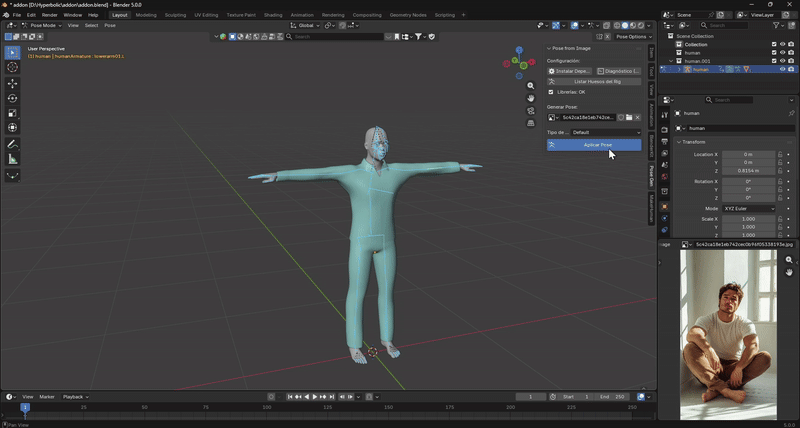Viewport: 800px width, 428px height.
Task: Toggle exclude checkbox for human collection
Action: coord(774,53)
